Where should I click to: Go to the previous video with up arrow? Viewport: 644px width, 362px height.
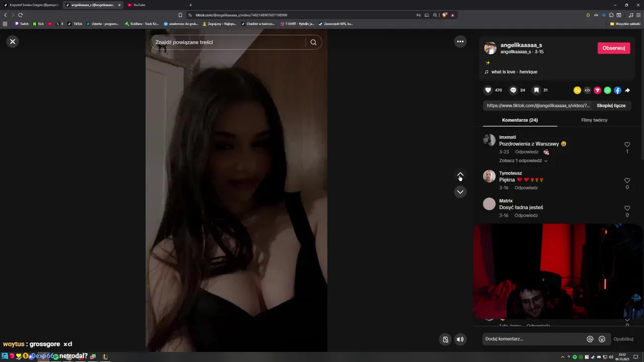[x=460, y=175]
